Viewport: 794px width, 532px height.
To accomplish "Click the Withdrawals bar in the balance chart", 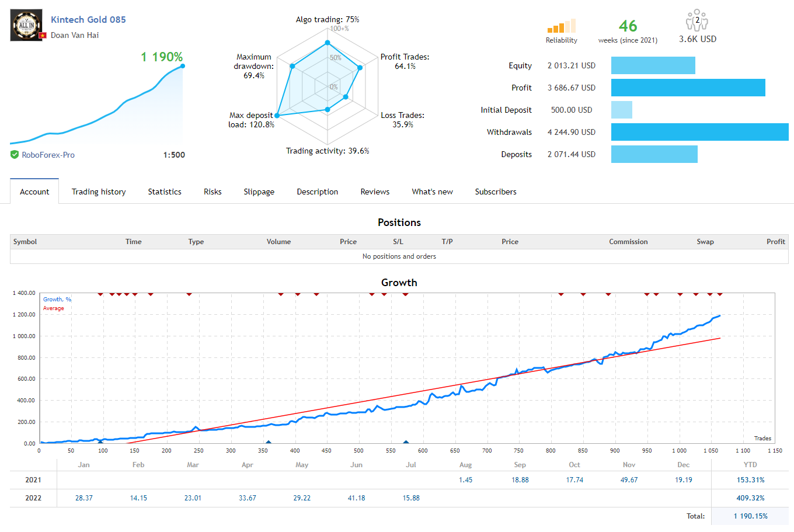I will click(700, 132).
